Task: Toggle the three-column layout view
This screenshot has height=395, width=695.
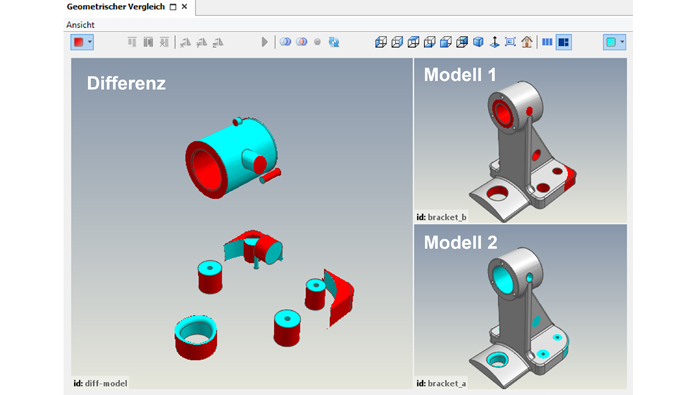Action: click(547, 42)
